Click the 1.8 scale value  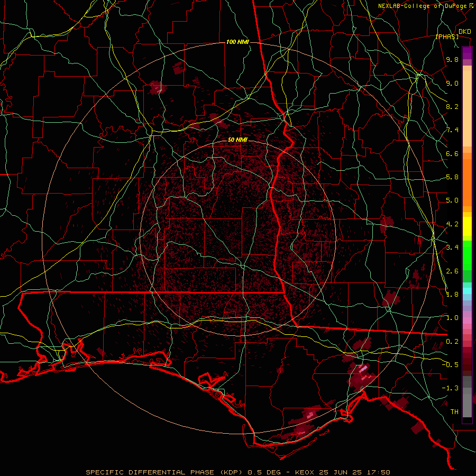[x=452, y=295]
